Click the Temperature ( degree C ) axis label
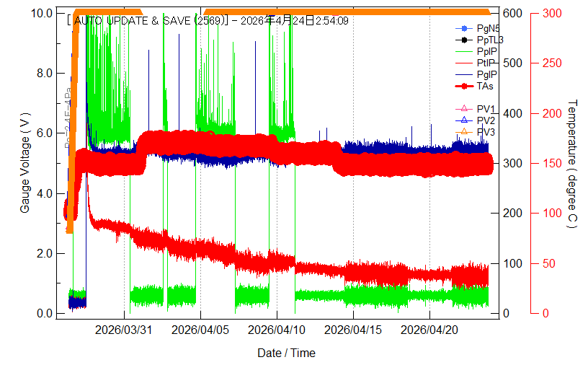The height and width of the screenshot is (365, 588). 572,164
